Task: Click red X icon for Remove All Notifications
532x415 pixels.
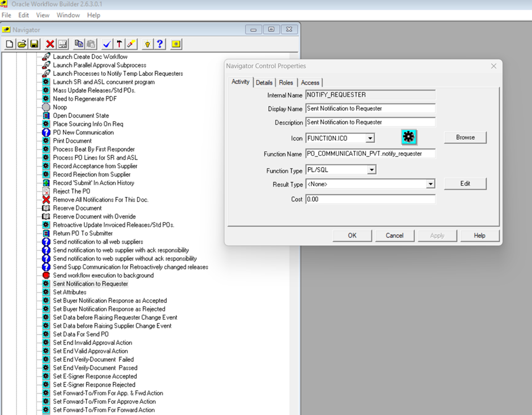Action: (46, 200)
